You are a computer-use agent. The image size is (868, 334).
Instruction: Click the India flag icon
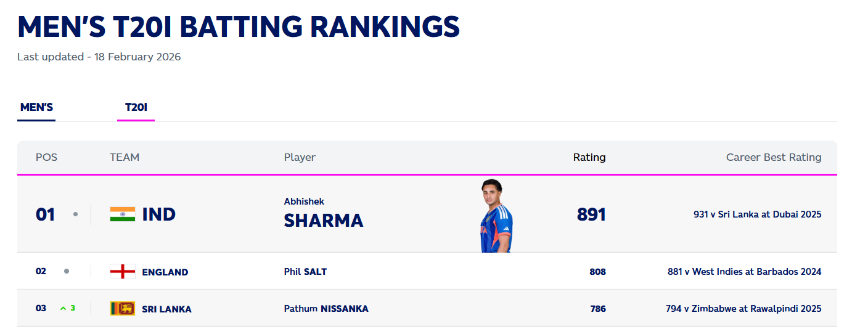click(123, 214)
